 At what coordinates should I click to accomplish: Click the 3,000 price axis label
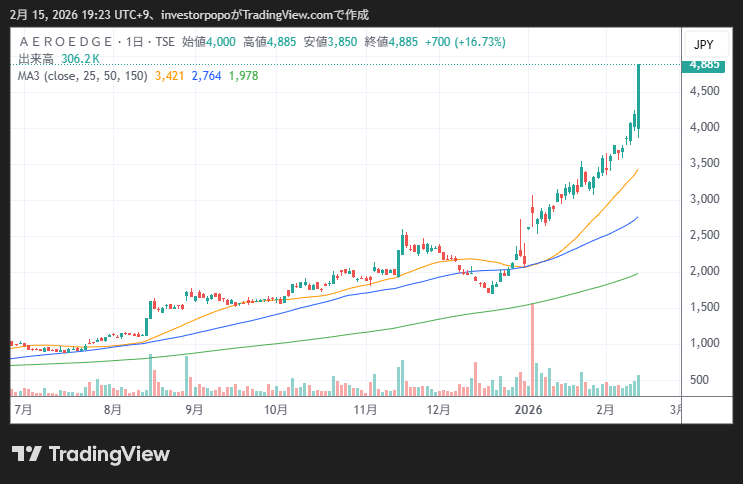coord(707,199)
